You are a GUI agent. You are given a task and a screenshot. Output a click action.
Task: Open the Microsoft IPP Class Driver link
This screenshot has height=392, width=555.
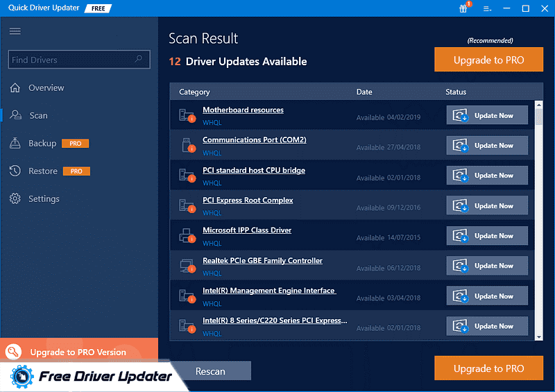[x=247, y=230]
